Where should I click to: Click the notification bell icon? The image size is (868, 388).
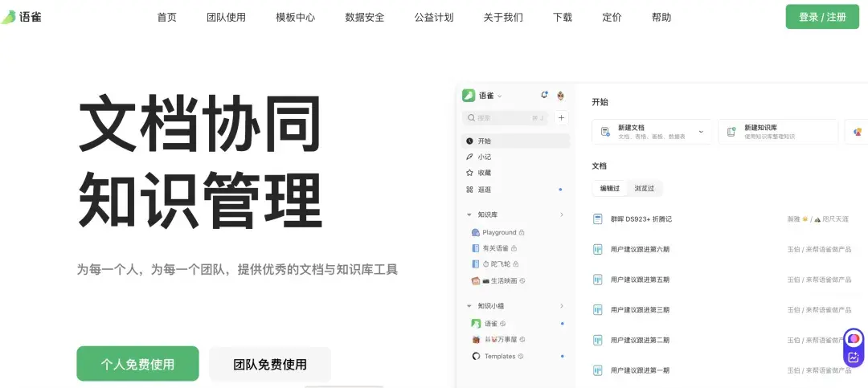click(x=544, y=95)
